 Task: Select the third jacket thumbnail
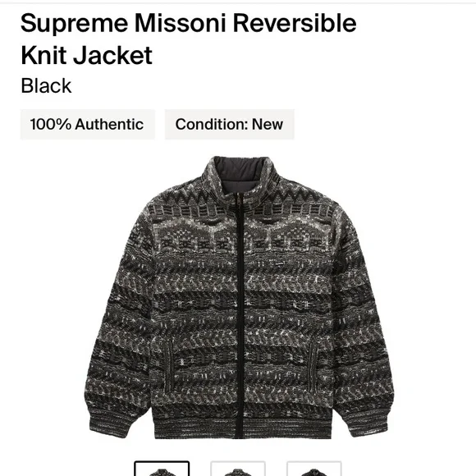pos(314,468)
